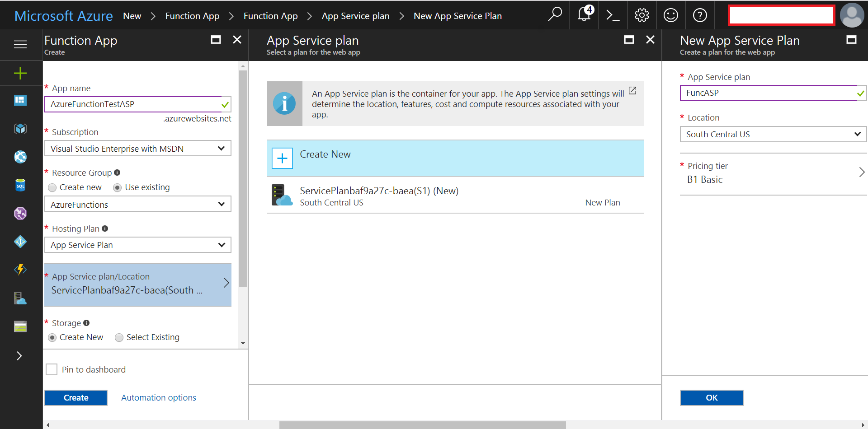Open App Services globe icon

click(x=20, y=157)
